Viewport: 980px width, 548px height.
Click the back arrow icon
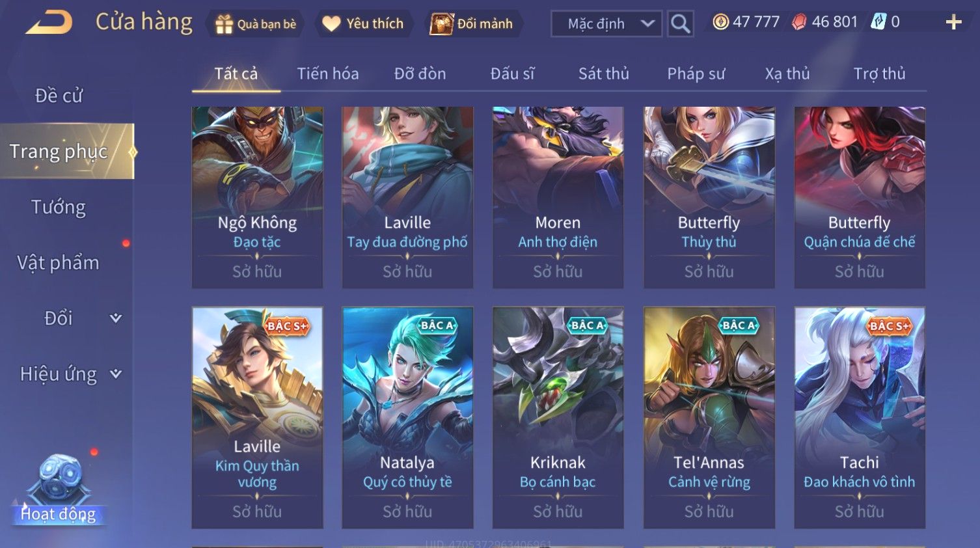[x=49, y=23]
